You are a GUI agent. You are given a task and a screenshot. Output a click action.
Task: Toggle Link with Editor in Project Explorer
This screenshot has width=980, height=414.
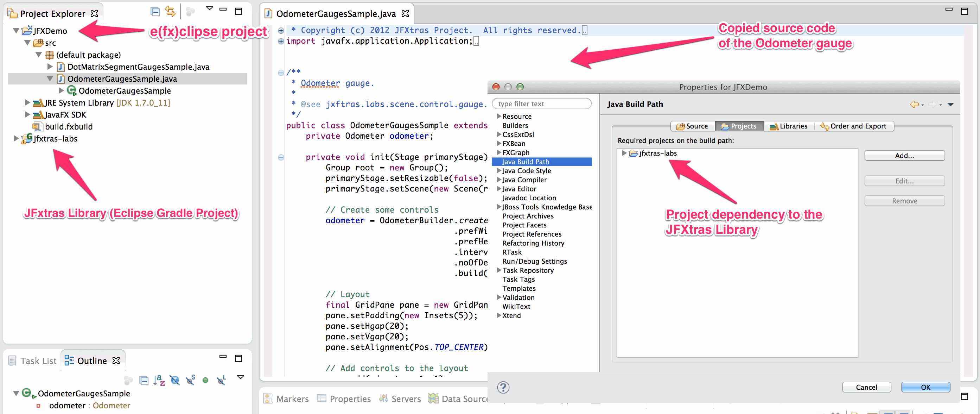coord(170,12)
